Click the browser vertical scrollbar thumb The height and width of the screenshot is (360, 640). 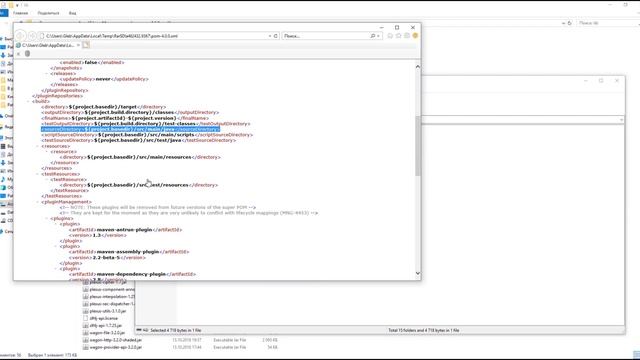[x=418, y=146]
